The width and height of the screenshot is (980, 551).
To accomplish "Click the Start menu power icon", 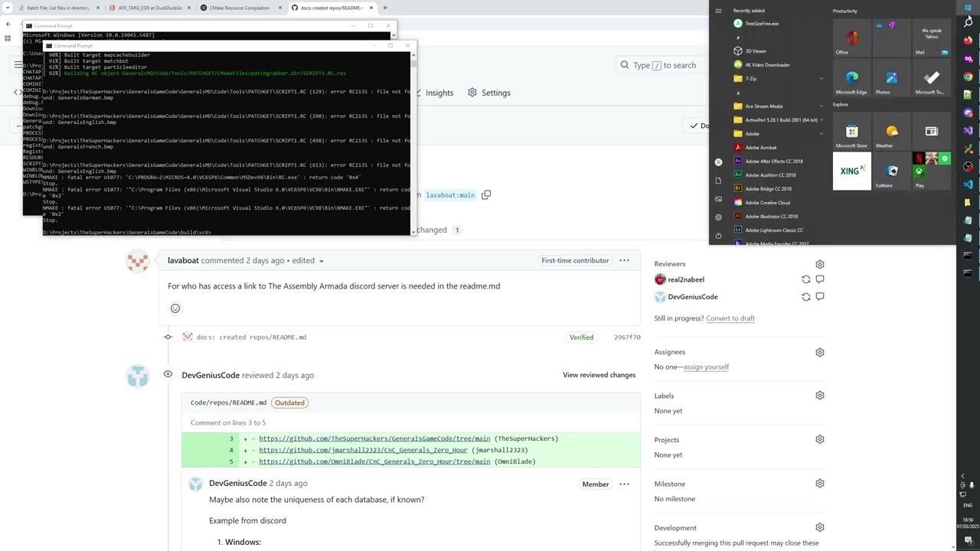I will (718, 236).
